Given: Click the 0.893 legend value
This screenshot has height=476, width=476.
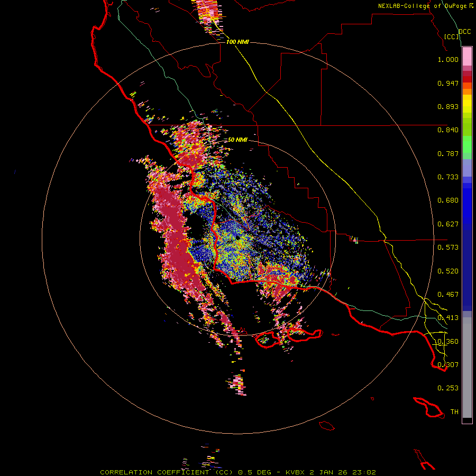Looking at the screenshot, I should pos(448,106).
